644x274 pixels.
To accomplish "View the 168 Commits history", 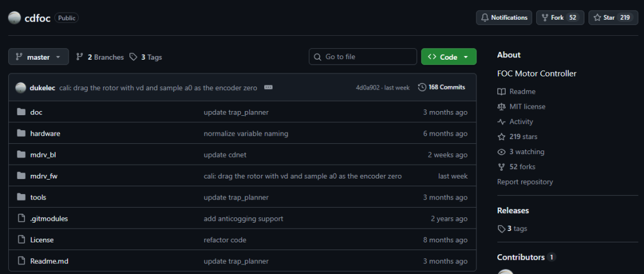I will click(x=441, y=87).
